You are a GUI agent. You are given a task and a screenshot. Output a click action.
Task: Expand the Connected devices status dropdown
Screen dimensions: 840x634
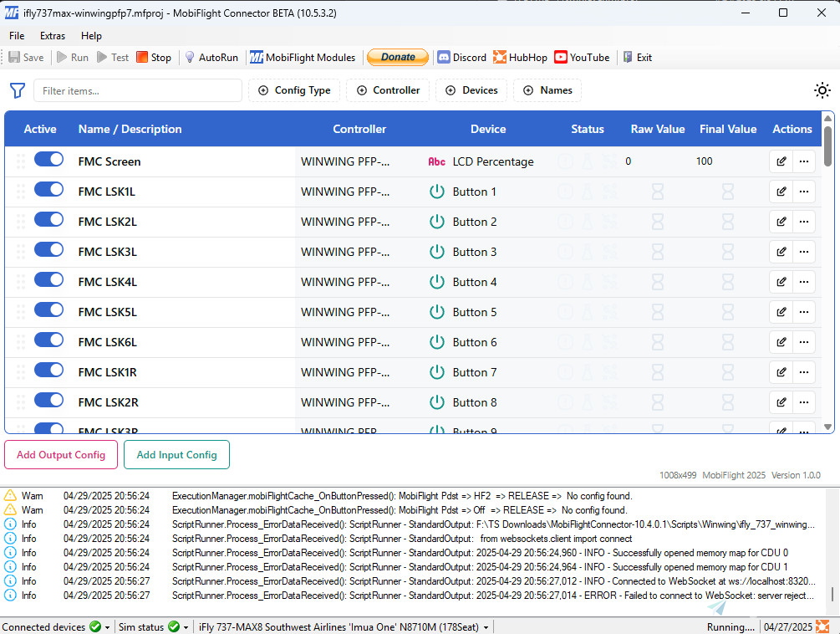[x=108, y=627]
